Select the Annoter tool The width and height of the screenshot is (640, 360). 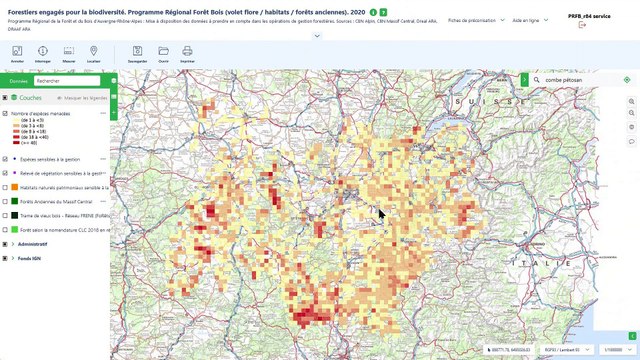(17, 54)
